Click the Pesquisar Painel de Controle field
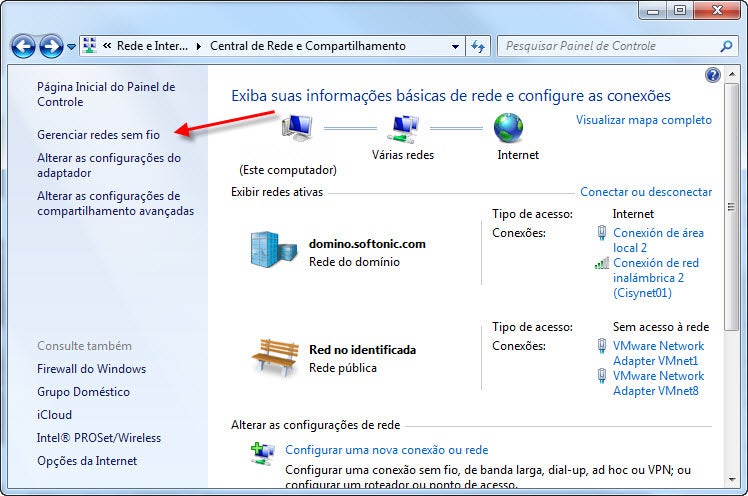Image resolution: width=748 pixels, height=496 pixels. [608, 46]
